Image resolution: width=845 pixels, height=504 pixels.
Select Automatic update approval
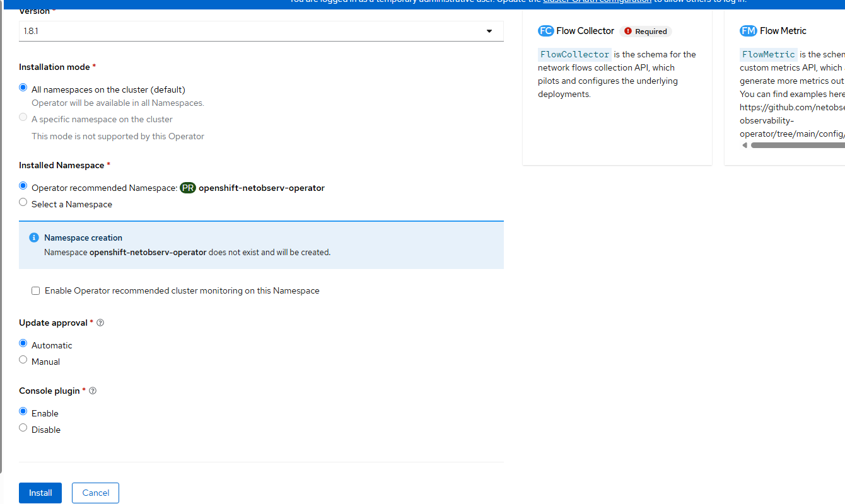tap(23, 344)
